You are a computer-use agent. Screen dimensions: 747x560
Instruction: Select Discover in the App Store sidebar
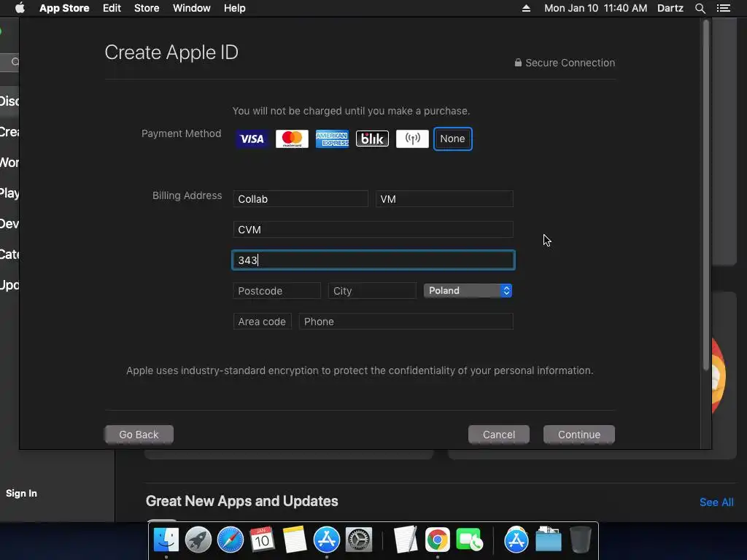9,101
